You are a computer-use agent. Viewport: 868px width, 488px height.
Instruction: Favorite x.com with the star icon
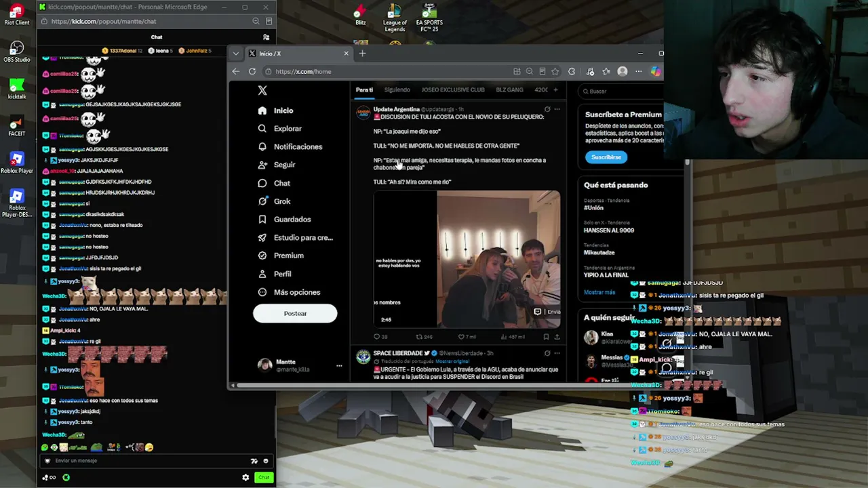[x=555, y=71]
